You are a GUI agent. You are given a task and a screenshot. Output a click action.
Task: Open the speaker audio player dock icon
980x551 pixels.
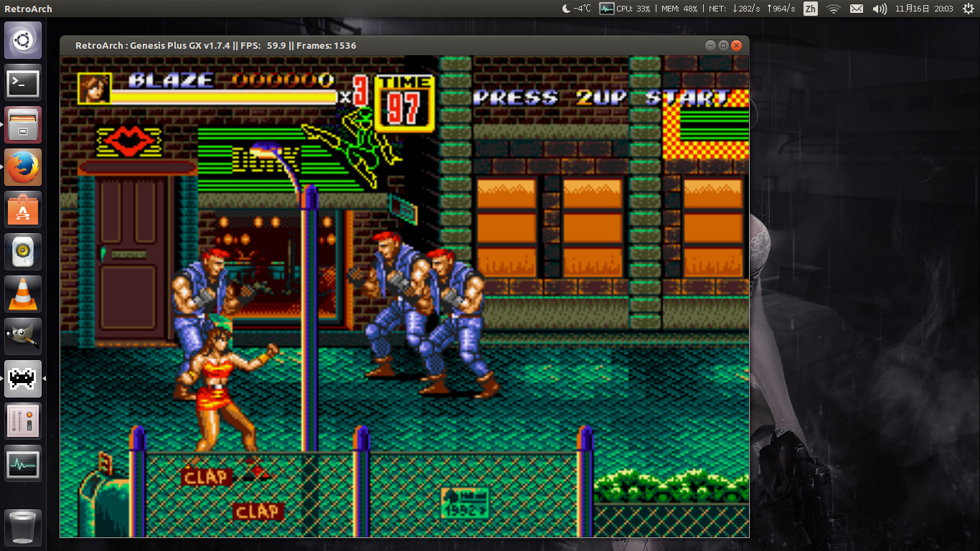pos(23,252)
